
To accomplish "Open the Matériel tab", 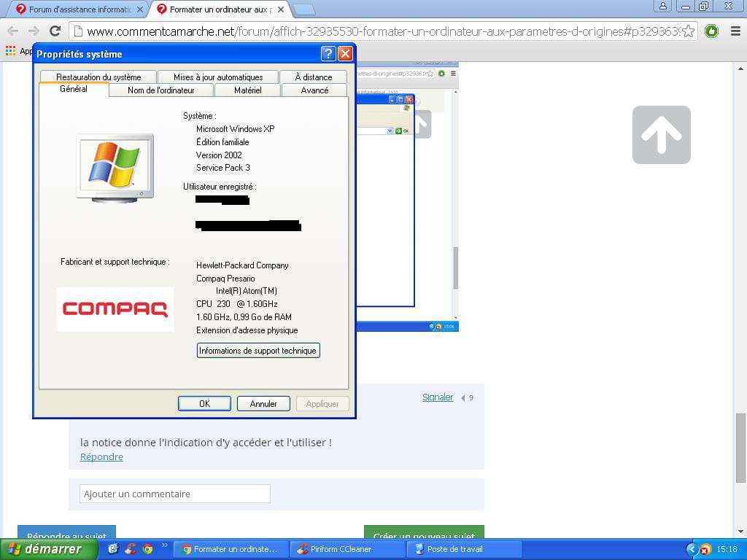I will (x=248, y=90).
